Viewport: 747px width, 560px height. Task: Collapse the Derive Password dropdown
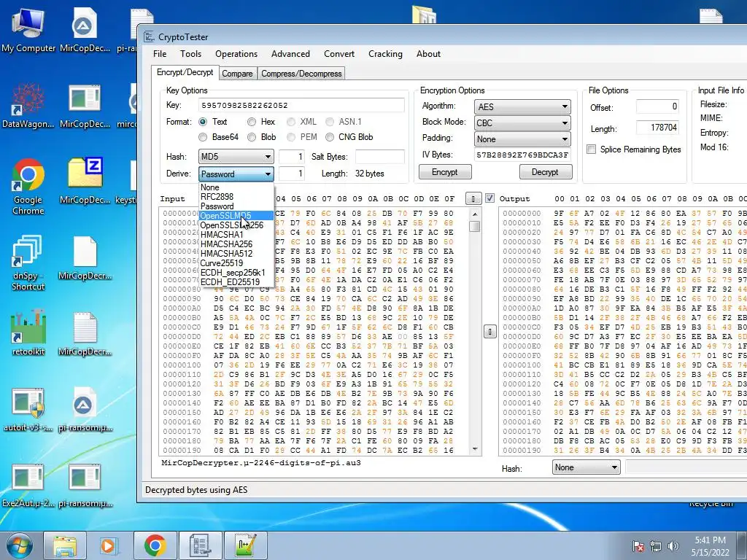pyautogui.click(x=236, y=174)
